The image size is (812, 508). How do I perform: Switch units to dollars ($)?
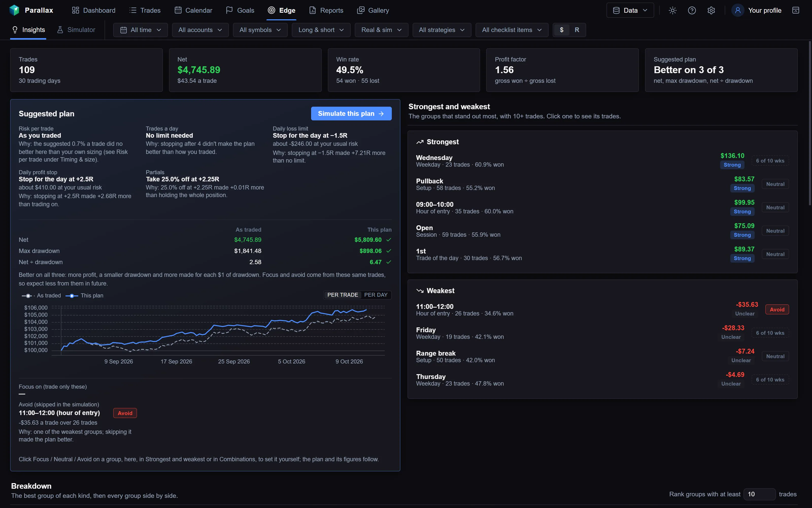561,30
